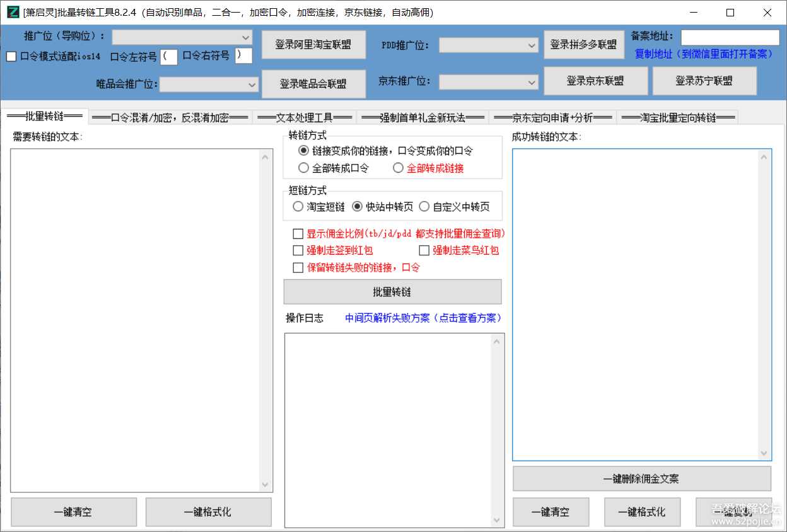
Task: Click the application icon in the title bar
Action: point(12,12)
